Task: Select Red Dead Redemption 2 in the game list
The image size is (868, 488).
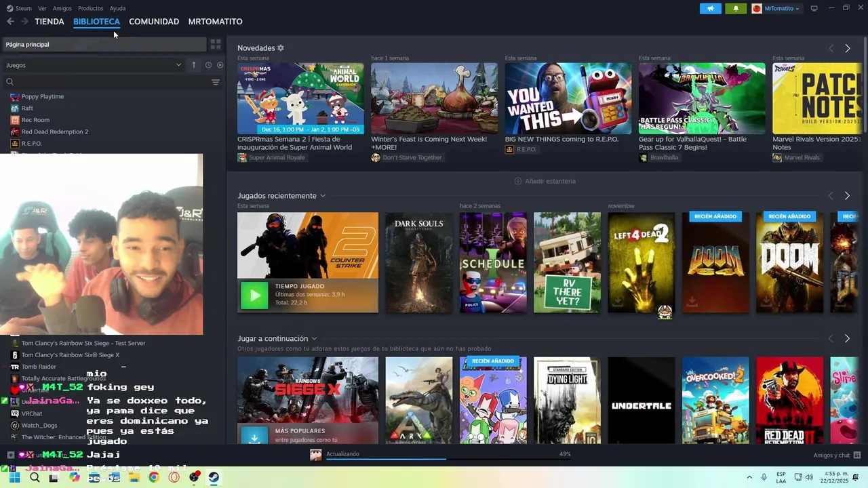Action: [x=54, y=131]
